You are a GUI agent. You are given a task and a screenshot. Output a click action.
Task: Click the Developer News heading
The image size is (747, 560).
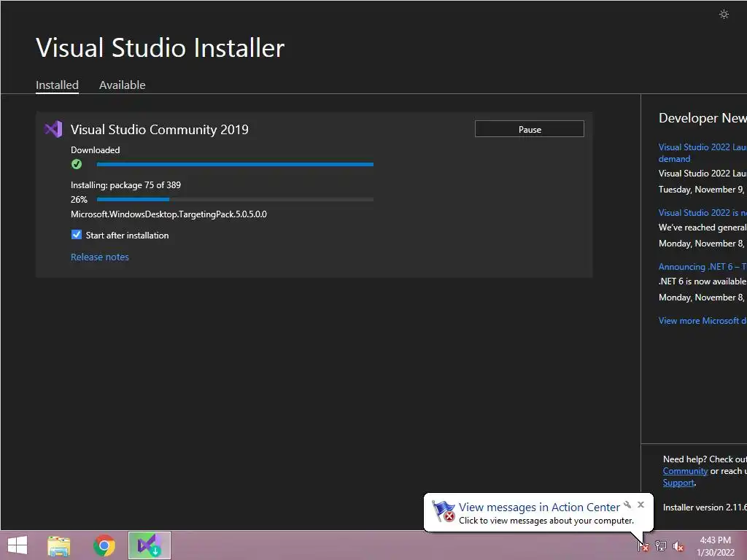point(703,118)
